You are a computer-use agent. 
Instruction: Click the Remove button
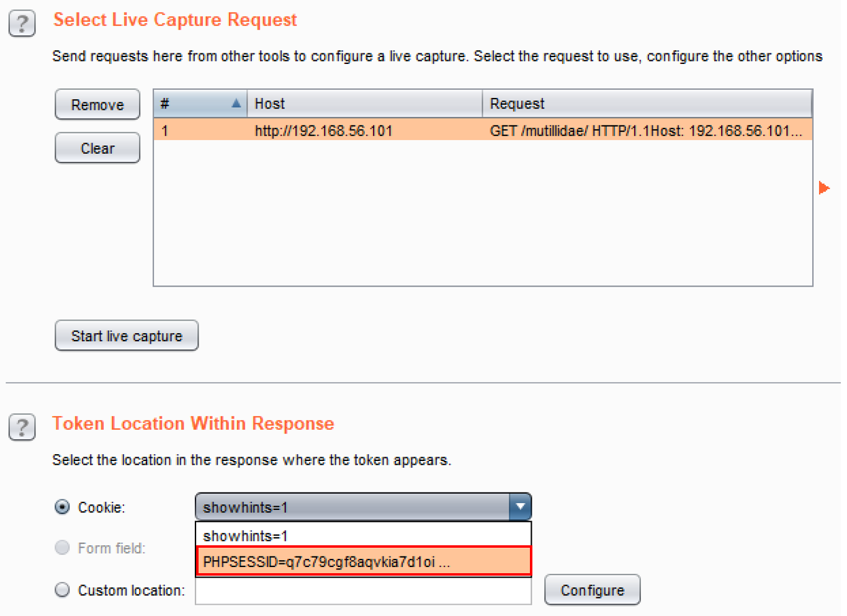tap(97, 105)
